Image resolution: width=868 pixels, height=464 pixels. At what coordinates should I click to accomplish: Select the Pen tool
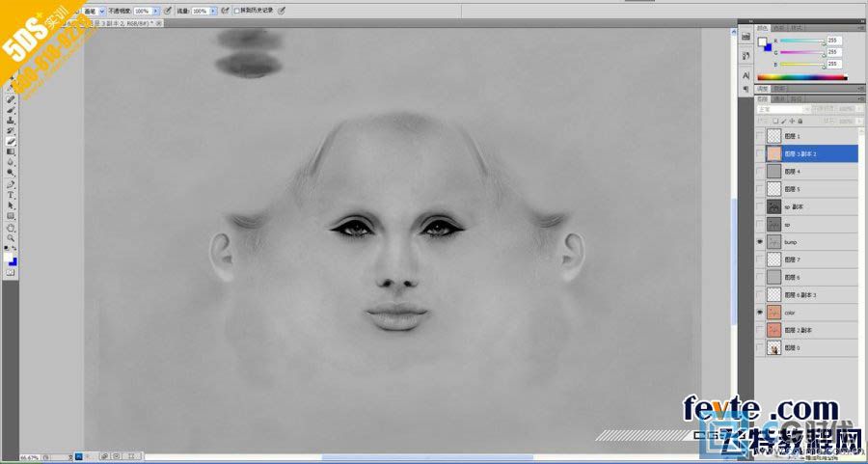[x=11, y=184]
